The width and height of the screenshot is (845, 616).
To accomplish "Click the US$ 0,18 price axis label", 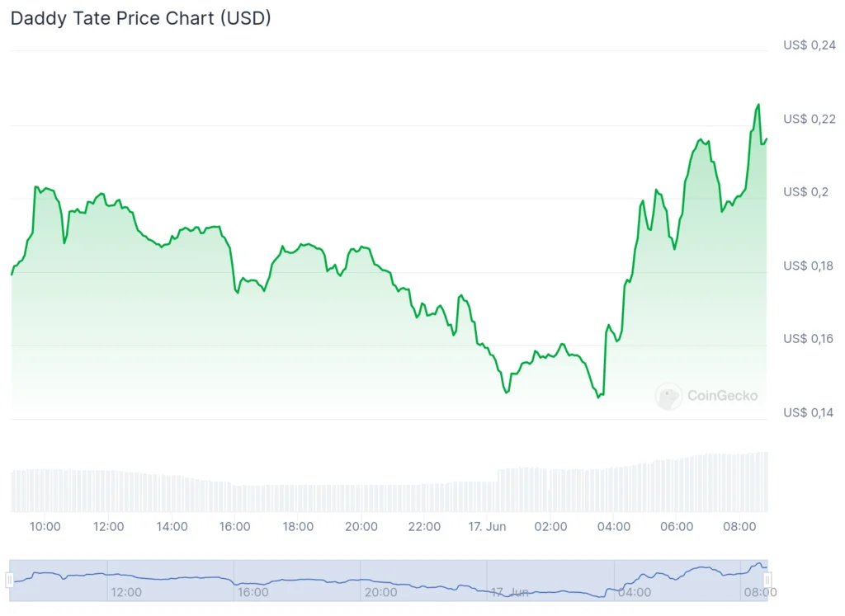I will 808,266.
